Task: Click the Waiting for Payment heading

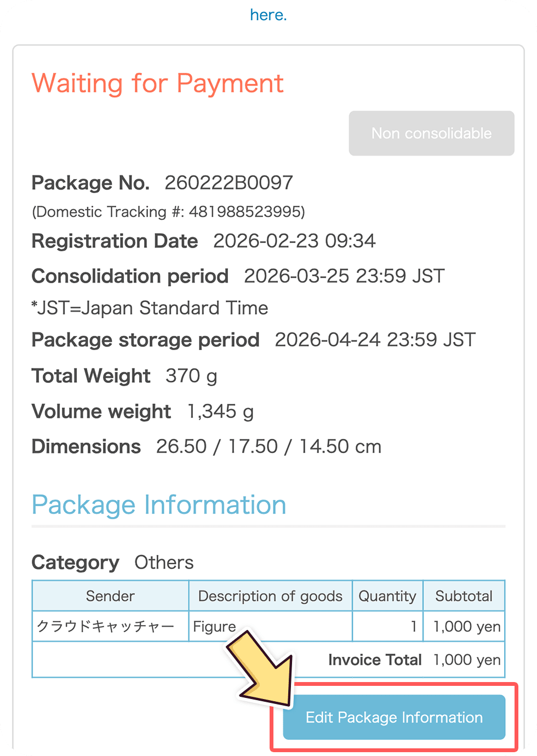Action: click(x=157, y=83)
